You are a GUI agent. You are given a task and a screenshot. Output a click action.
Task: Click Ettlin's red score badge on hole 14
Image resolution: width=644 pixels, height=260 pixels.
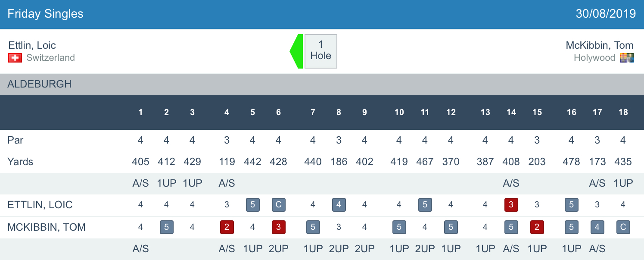point(511,205)
